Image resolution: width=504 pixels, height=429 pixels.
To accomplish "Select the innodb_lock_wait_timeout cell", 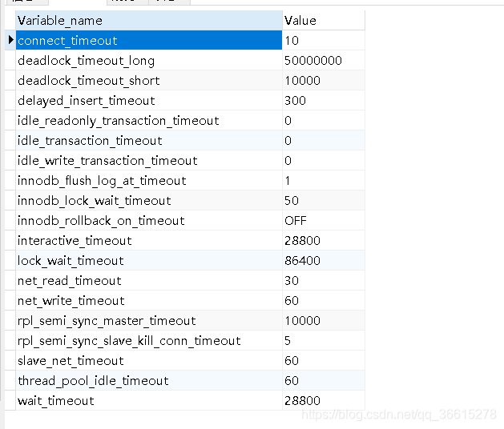I will [149, 200].
